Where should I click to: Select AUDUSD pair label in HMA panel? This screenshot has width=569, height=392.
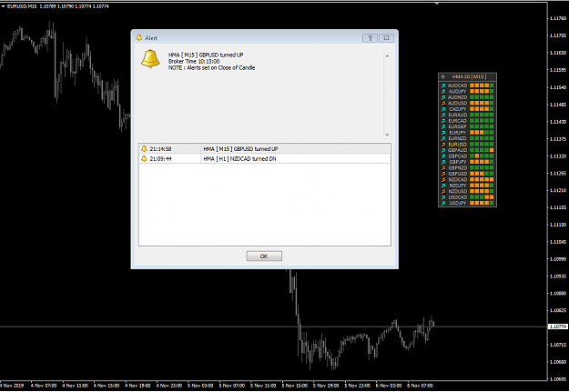(x=457, y=104)
